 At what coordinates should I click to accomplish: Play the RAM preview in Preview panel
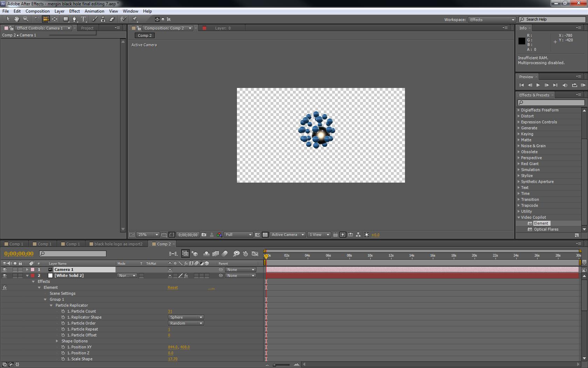pyautogui.click(x=583, y=85)
